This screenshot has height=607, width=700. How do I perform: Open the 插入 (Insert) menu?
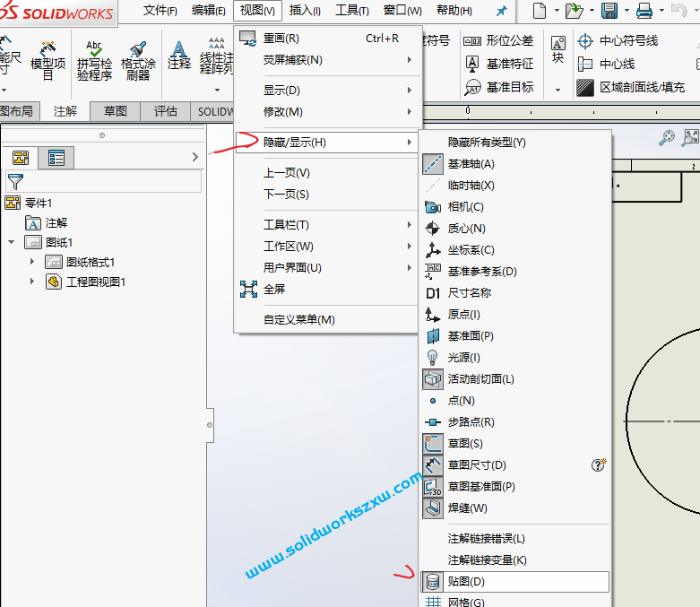click(x=305, y=11)
